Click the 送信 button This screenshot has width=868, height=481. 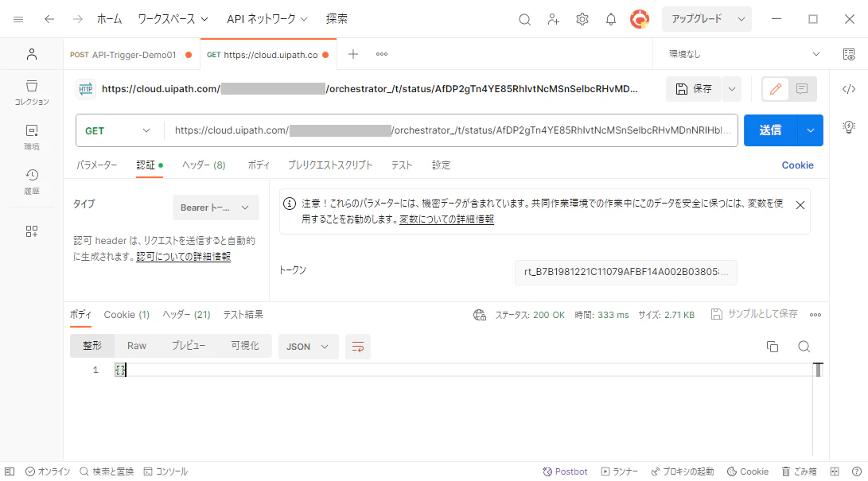pyautogui.click(x=771, y=130)
